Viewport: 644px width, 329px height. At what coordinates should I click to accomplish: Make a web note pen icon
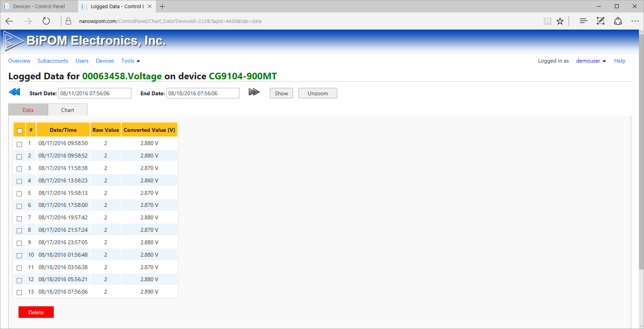coord(600,21)
